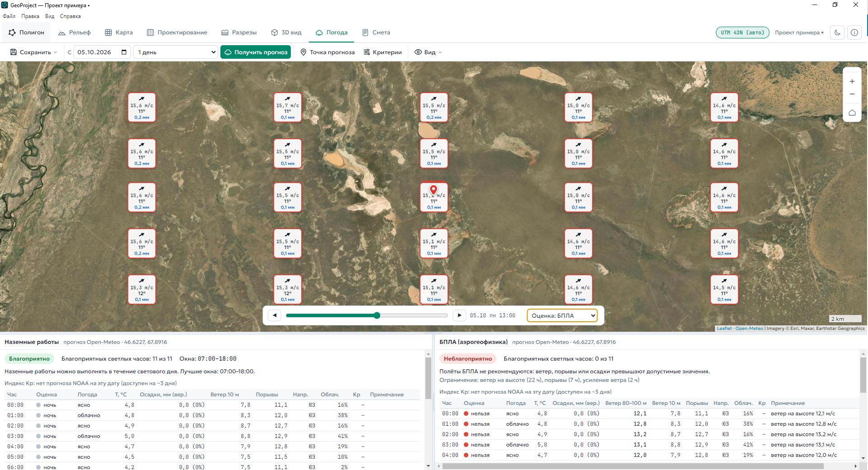Open the Карта tab
868x470 pixels.
119,33
